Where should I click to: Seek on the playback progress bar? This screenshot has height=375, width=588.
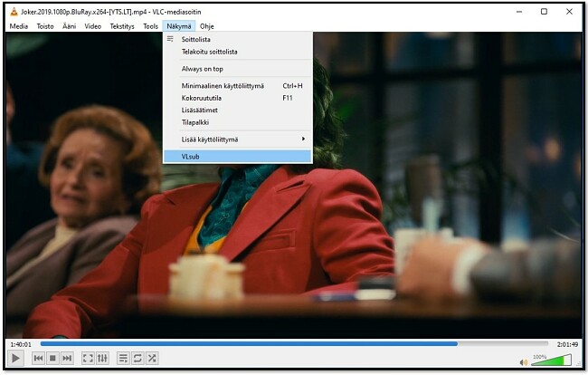tap(294, 344)
